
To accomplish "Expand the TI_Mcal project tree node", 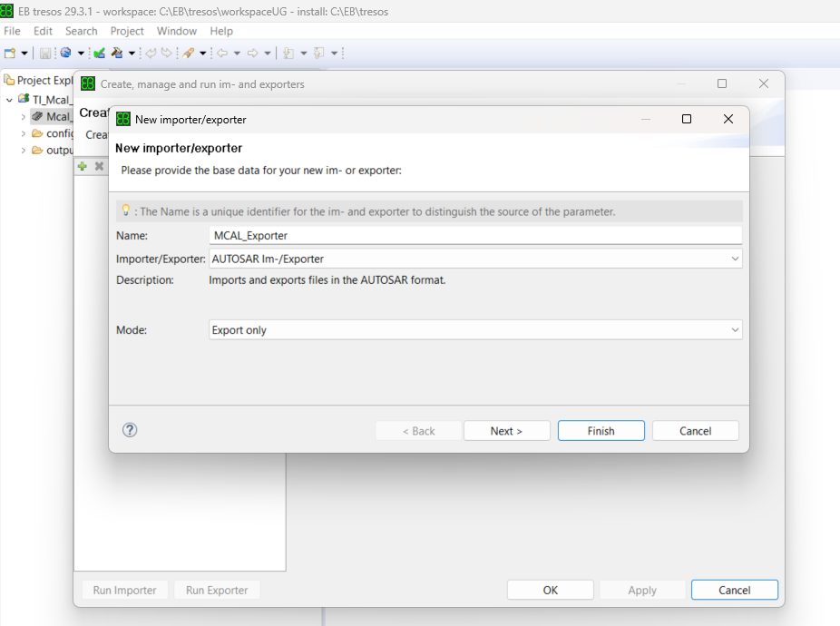I will tap(9, 100).
